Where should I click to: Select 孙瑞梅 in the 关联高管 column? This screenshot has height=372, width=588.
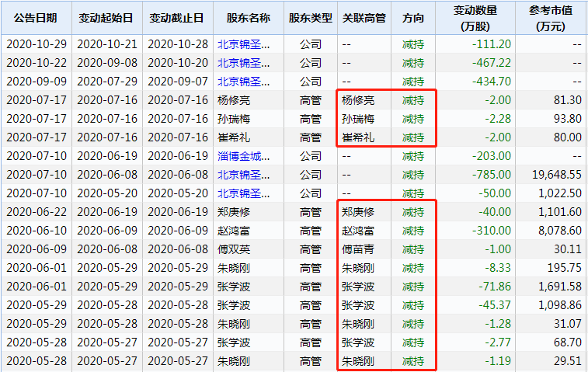358,119
